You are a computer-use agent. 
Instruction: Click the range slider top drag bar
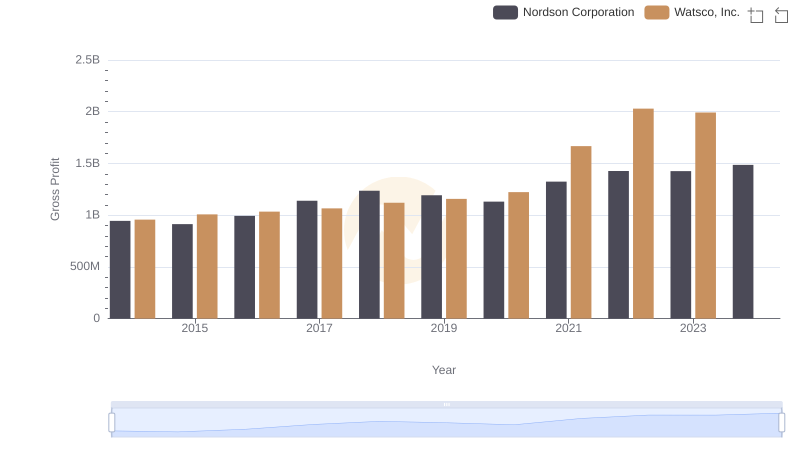[446, 404]
